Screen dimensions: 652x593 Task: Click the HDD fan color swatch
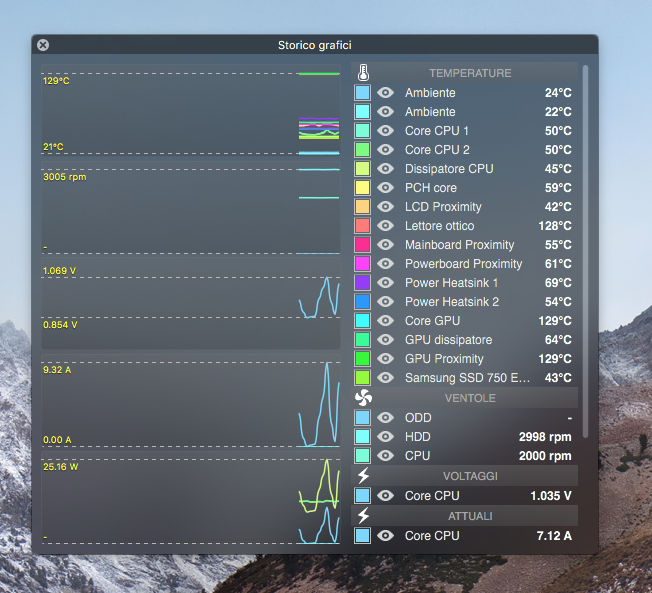[363, 437]
